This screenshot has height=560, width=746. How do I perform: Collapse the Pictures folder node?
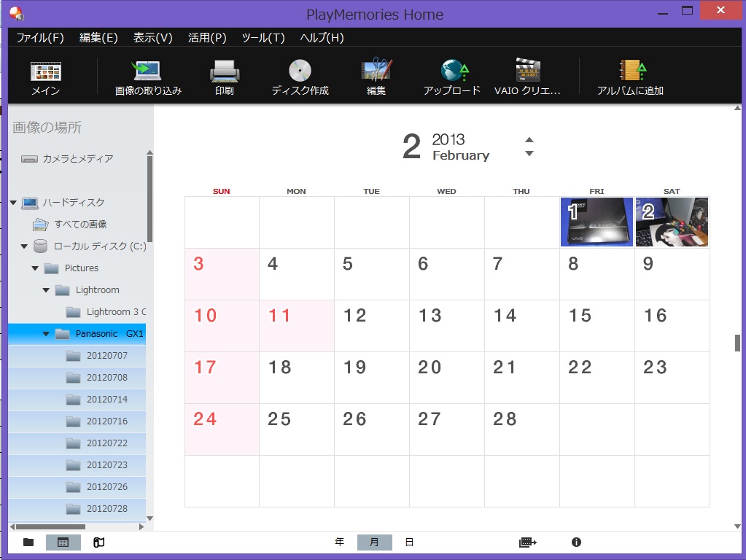coord(35,268)
